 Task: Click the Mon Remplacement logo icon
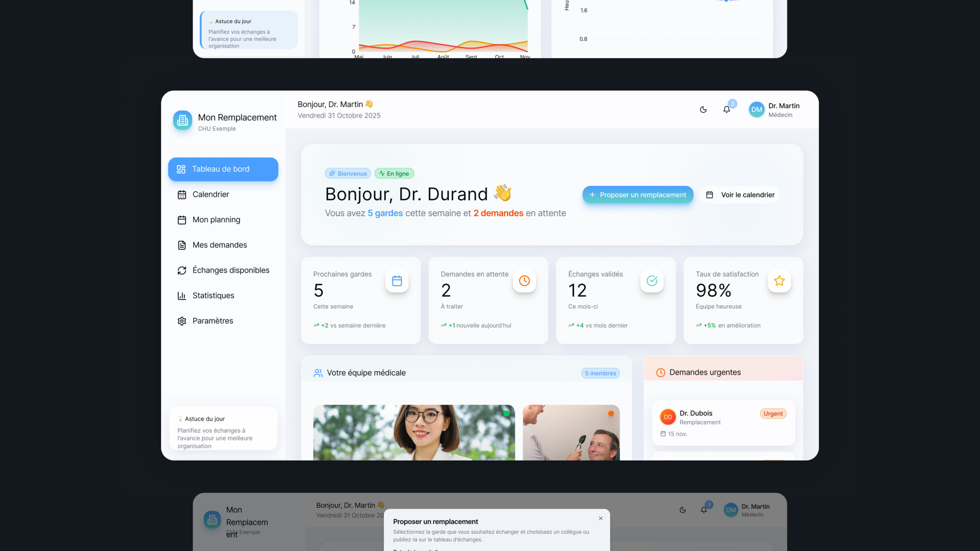(x=183, y=121)
